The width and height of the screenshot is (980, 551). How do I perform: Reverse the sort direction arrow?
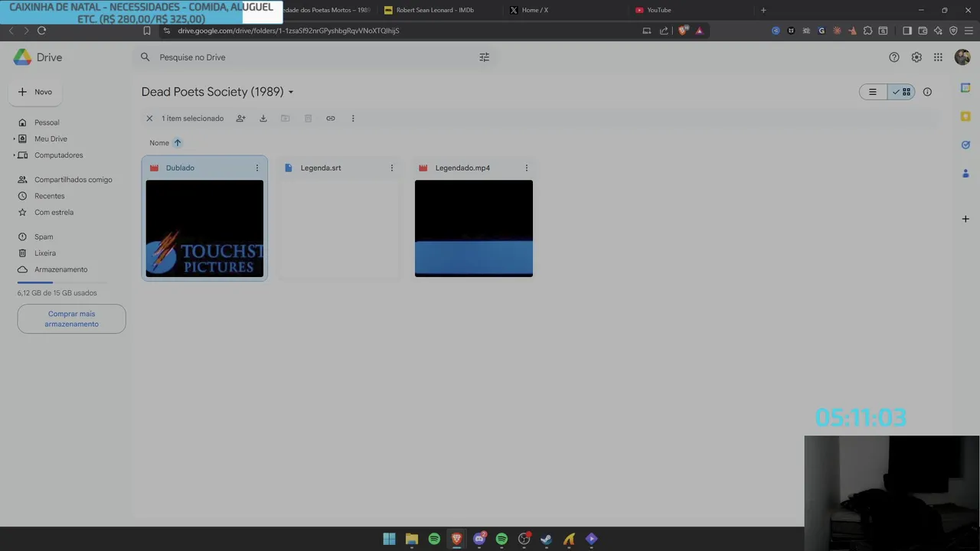(x=178, y=143)
